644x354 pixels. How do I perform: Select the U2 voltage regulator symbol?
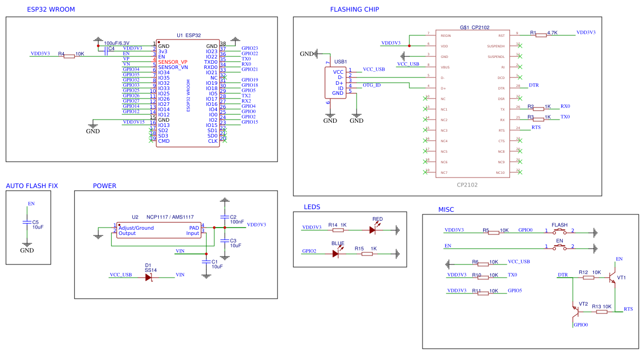[x=158, y=231]
